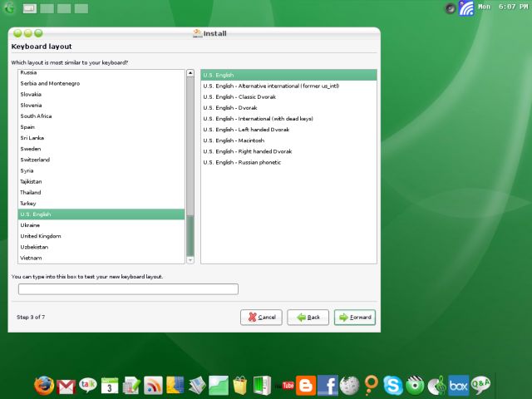Open the RSS feed reader icon
532x399 pixels.
tap(153, 386)
